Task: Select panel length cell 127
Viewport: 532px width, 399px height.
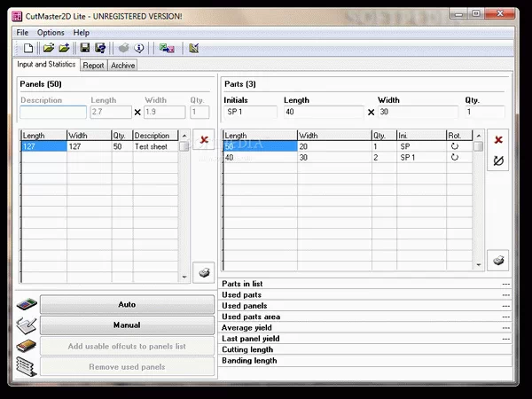Action: point(44,146)
